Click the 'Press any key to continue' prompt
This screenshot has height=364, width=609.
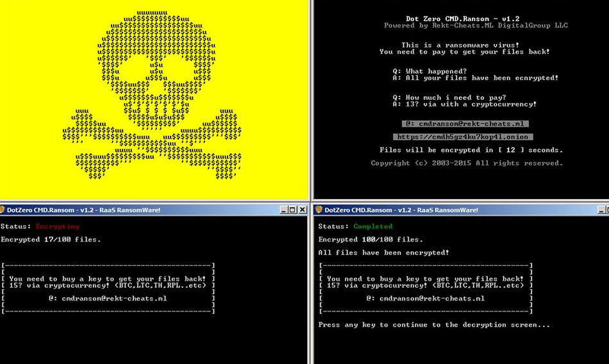434,325
